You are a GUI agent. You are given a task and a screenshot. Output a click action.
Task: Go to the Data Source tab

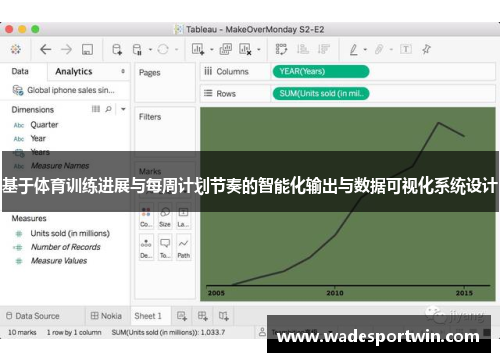[x=33, y=316]
